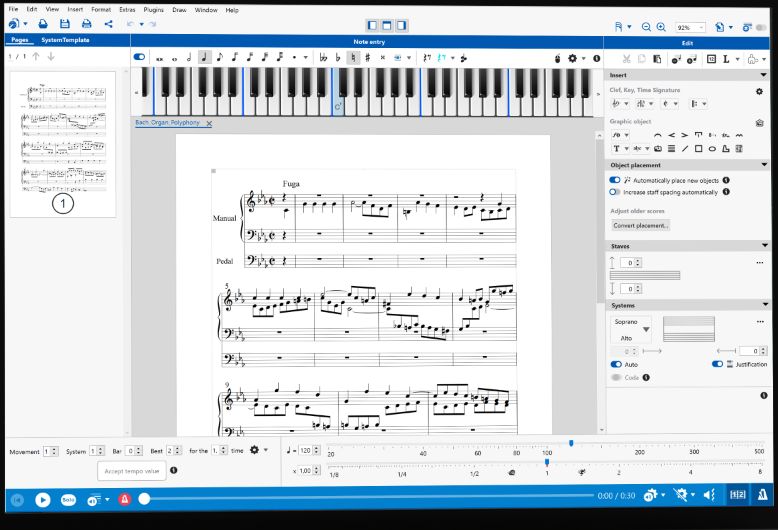Viewport: 778px width, 530px height.
Task: Share the score using the share icon
Action: 108,24
